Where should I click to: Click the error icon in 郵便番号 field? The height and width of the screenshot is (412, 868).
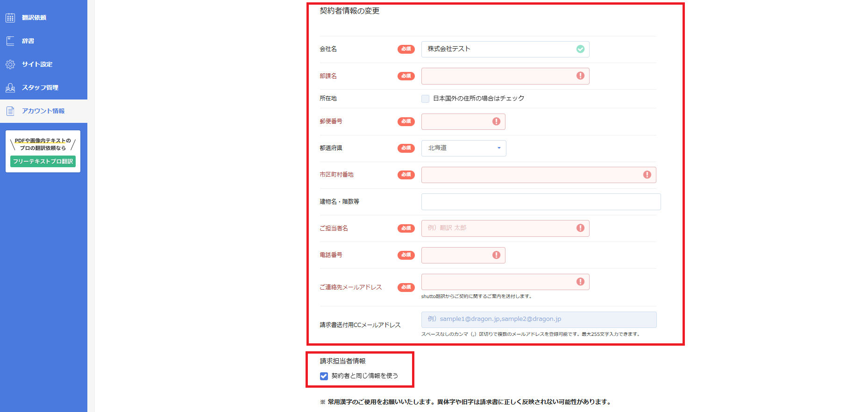point(496,121)
